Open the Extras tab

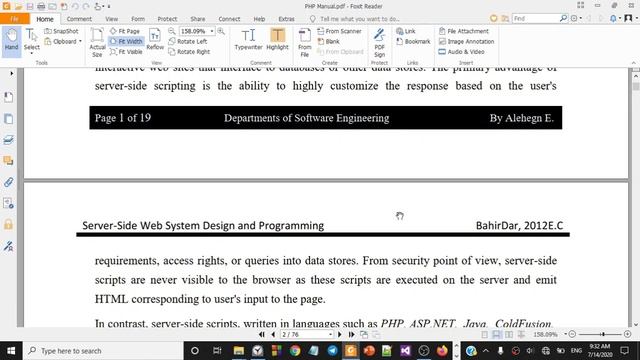287,19
